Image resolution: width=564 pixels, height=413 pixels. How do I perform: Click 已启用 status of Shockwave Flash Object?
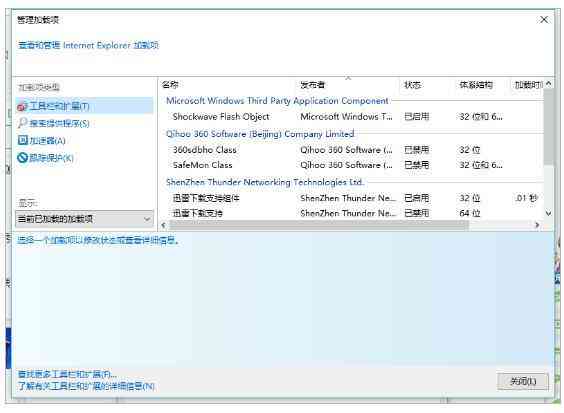[417, 117]
